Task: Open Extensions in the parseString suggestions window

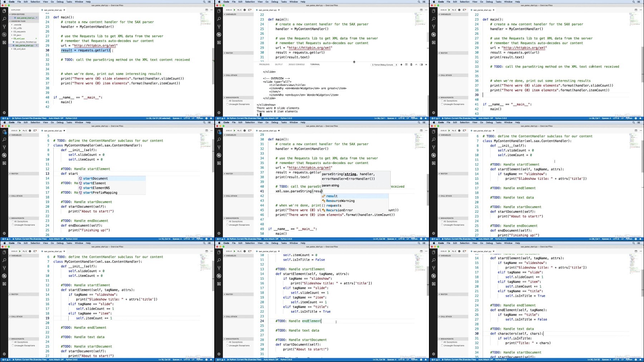Action: [x=219, y=163]
